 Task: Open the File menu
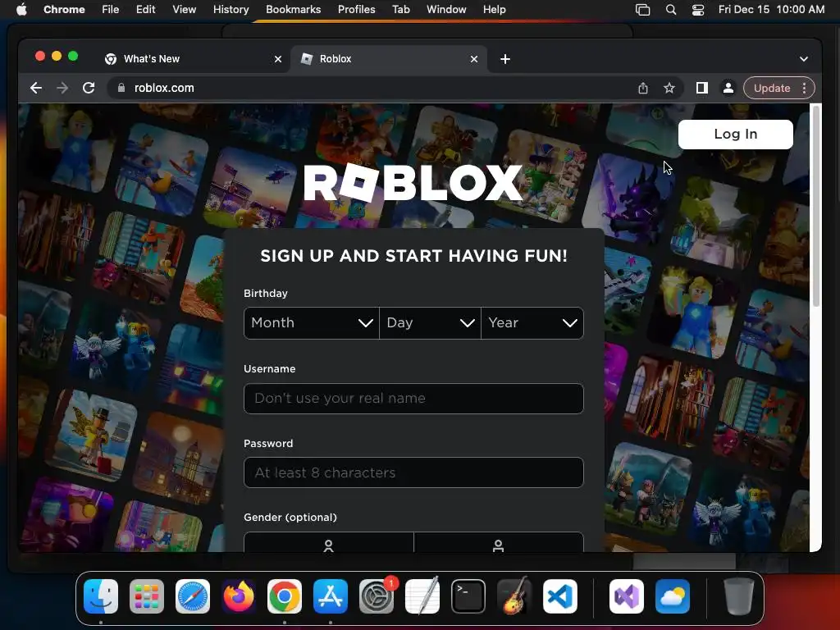click(x=111, y=10)
